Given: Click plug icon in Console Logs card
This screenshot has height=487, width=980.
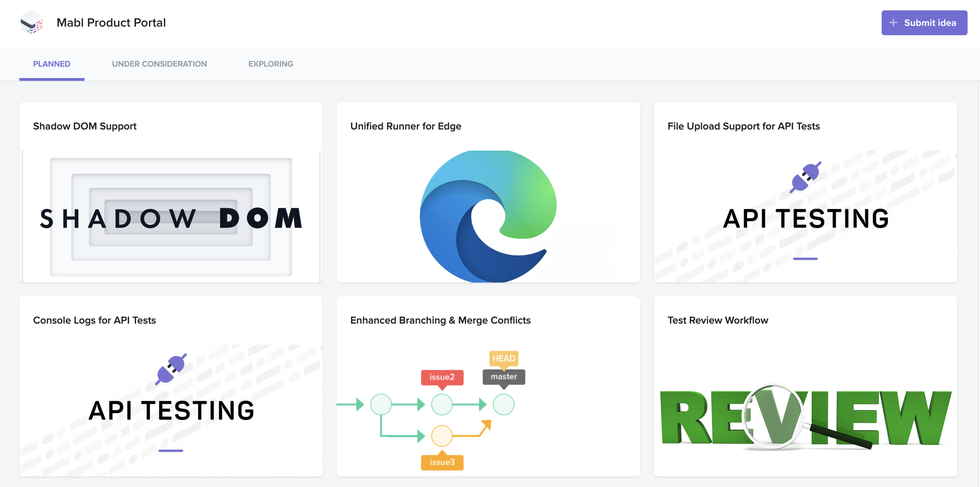Looking at the screenshot, I should point(171,369).
